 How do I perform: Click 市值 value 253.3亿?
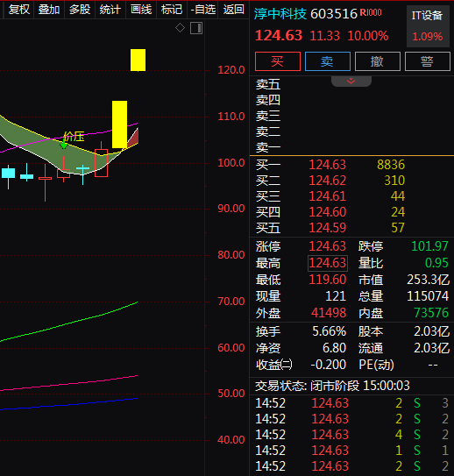point(428,280)
